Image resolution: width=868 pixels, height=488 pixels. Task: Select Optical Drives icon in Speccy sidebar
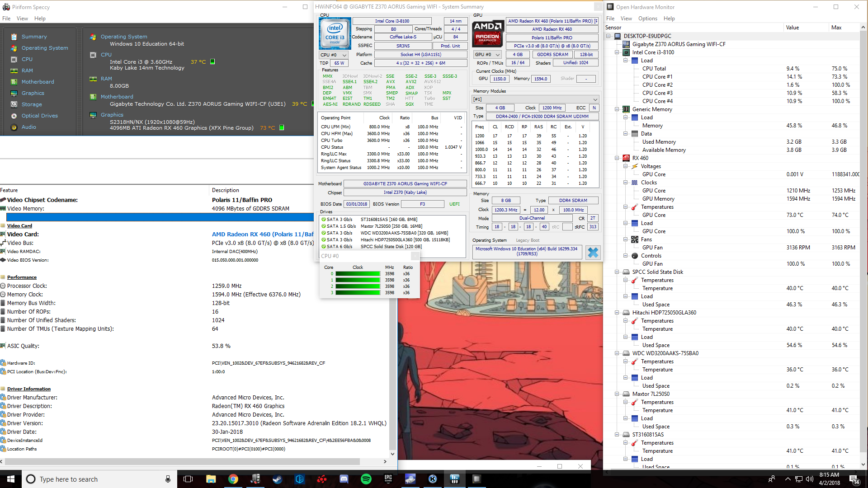pyautogui.click(x=14, y=116)
